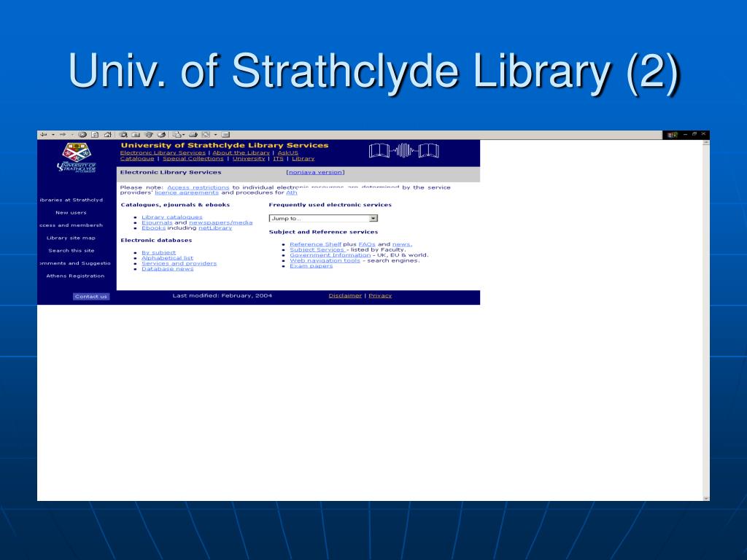
Task: Click the Windows flag logo in browser corner
Action: pyautogui.click(x=672, y=135)
